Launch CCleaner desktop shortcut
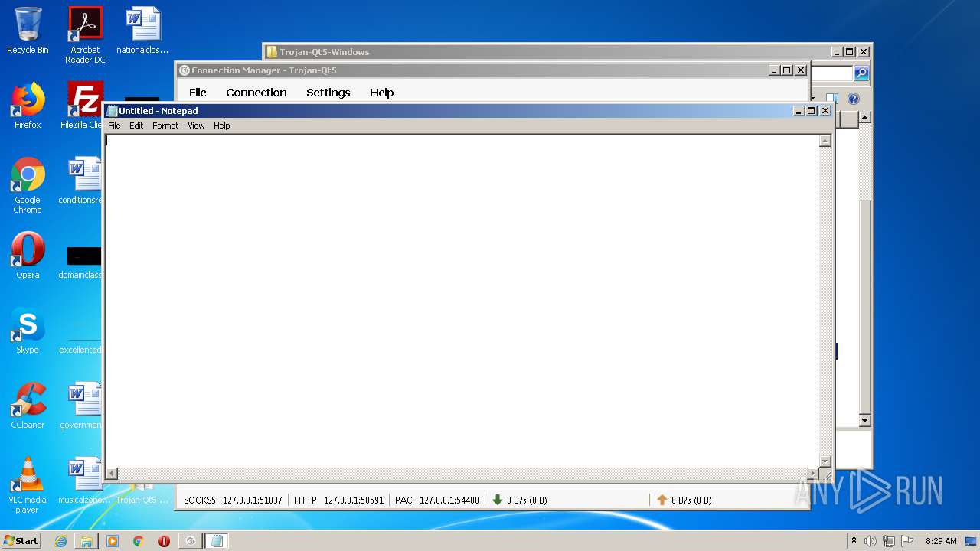 tap(28, 406)
